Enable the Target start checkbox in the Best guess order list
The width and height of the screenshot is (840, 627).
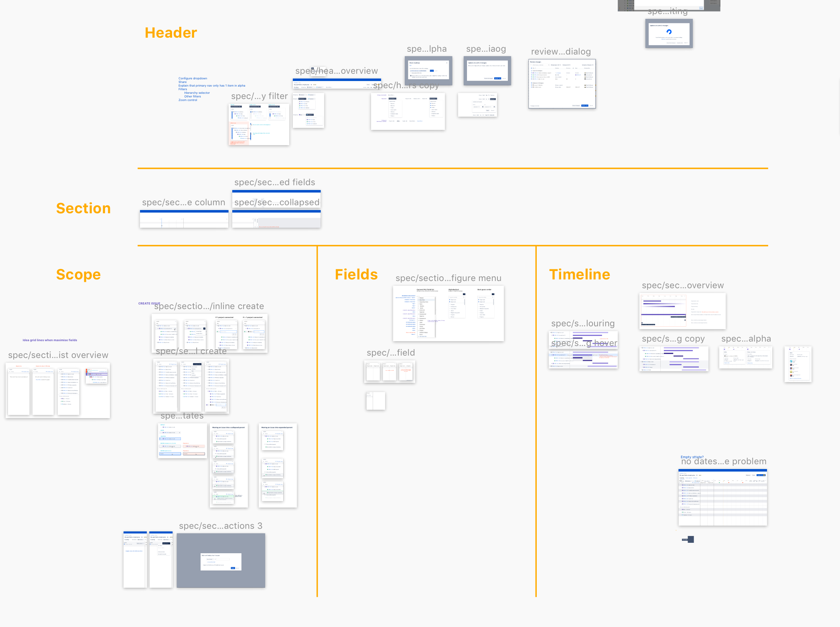tap(479, 300)
